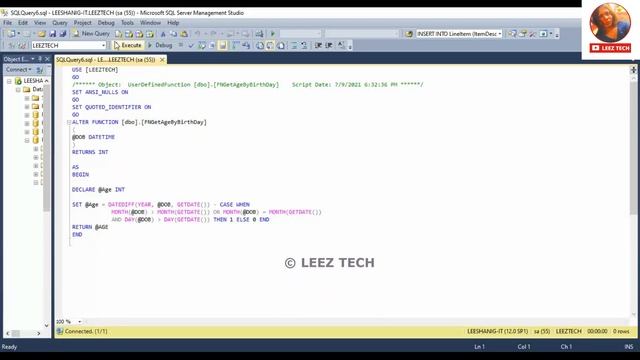Image resolution: width=640 pixels, height=360 pixels.
Task: Click the Uncomment selected lines icon
Action: 304,45
